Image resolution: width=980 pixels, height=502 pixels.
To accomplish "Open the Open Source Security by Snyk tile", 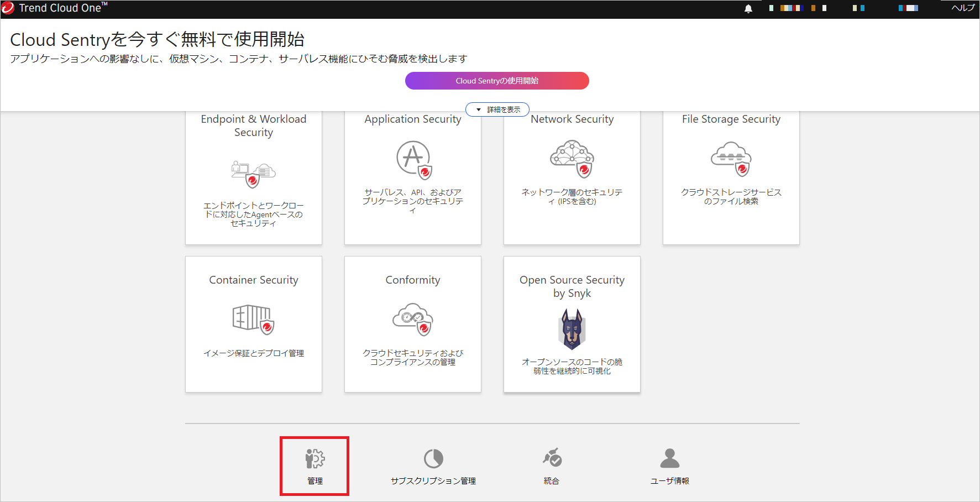I will [572, 325].
